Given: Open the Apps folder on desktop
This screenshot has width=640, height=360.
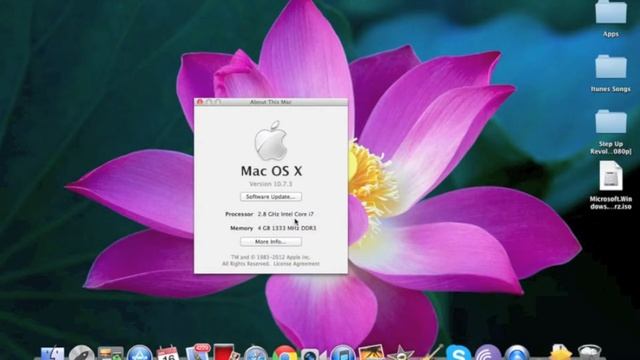Looking at the screenshot, I should (611, 13).
